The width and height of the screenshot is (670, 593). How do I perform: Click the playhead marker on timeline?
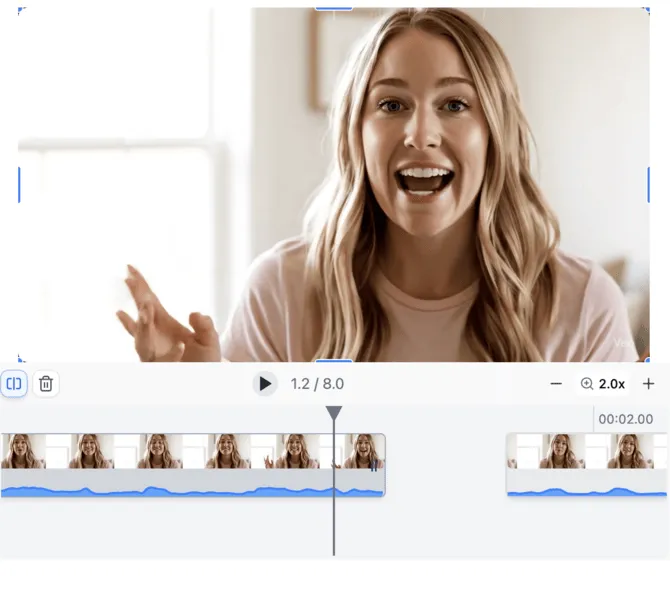pyautogui.click(x=334, y=413)
